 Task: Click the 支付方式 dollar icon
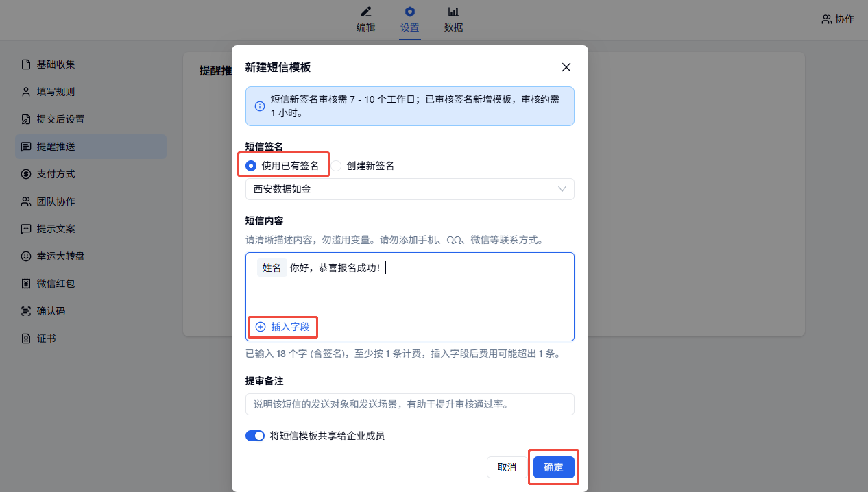pyautogui.click(x=26, y=174)
